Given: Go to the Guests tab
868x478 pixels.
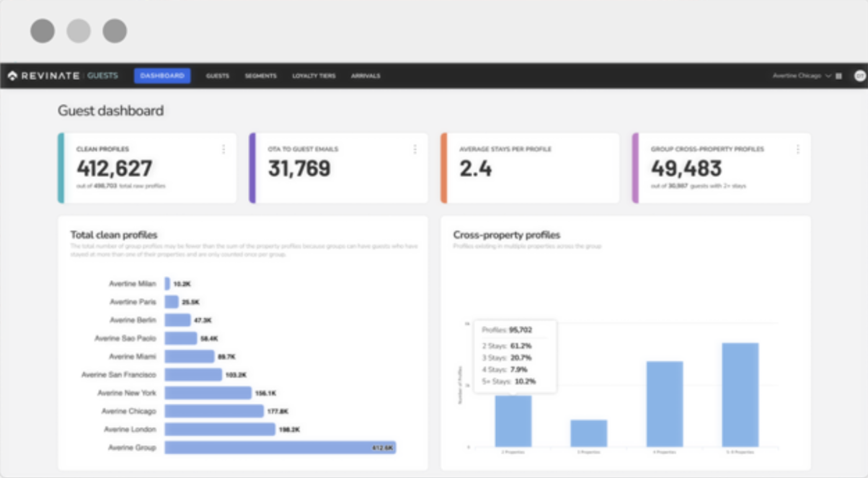Looking at the screenshot, I should click(218, 76).
